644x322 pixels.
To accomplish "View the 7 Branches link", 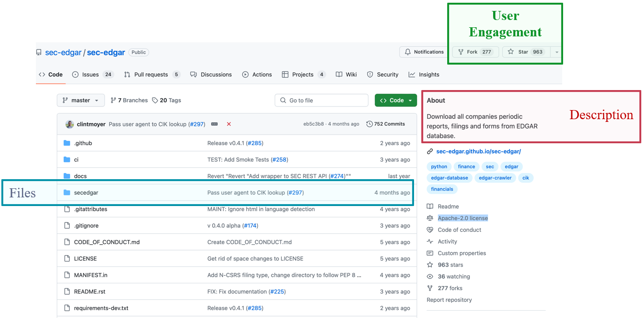I will click(x=129, y=101).
